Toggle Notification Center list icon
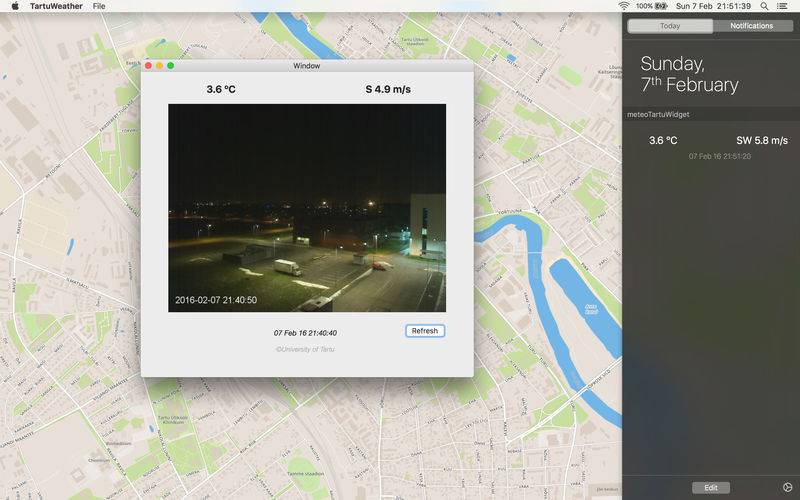The height and width of the screenshot is (500, 800). (782, 6)
